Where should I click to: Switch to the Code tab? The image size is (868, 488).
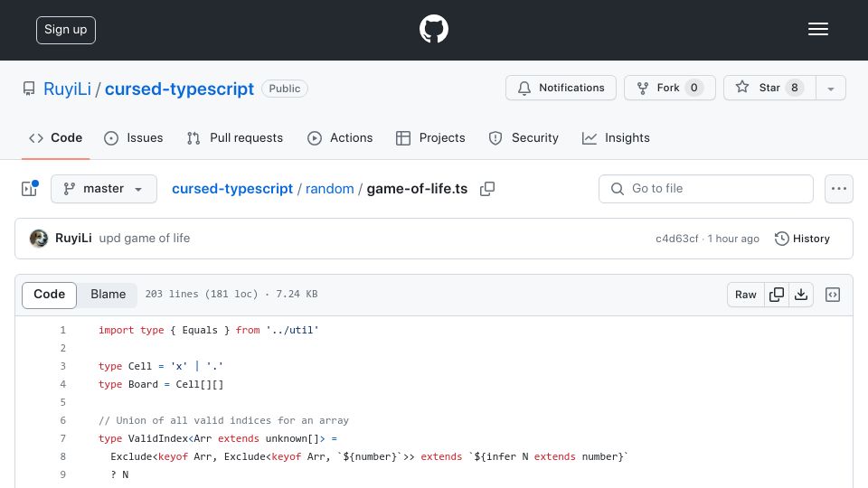click(x=55, y=137)
